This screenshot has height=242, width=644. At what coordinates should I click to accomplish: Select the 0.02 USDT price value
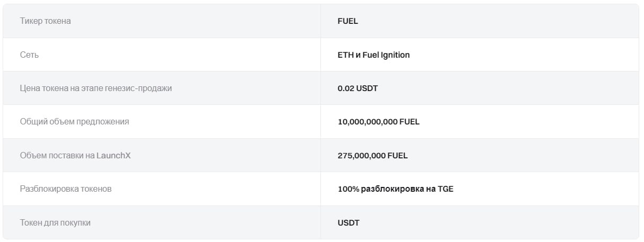tap(358, 88)
